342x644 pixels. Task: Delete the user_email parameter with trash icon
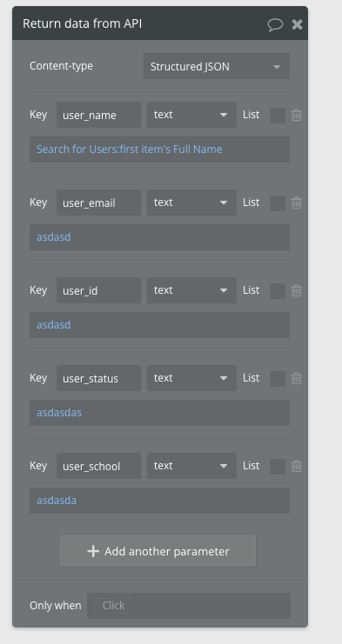click(x=297, y=202)
